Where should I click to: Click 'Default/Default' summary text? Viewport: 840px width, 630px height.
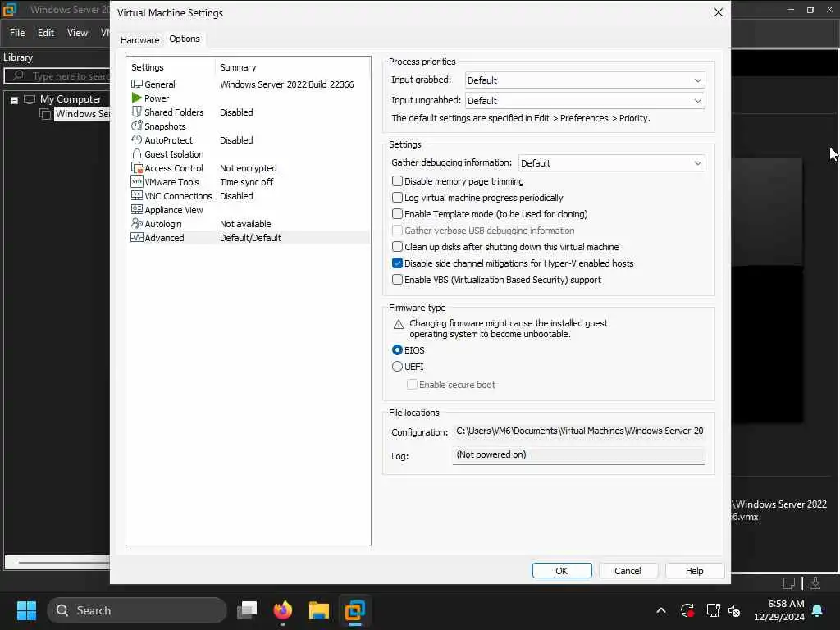[x=251, y=238]
